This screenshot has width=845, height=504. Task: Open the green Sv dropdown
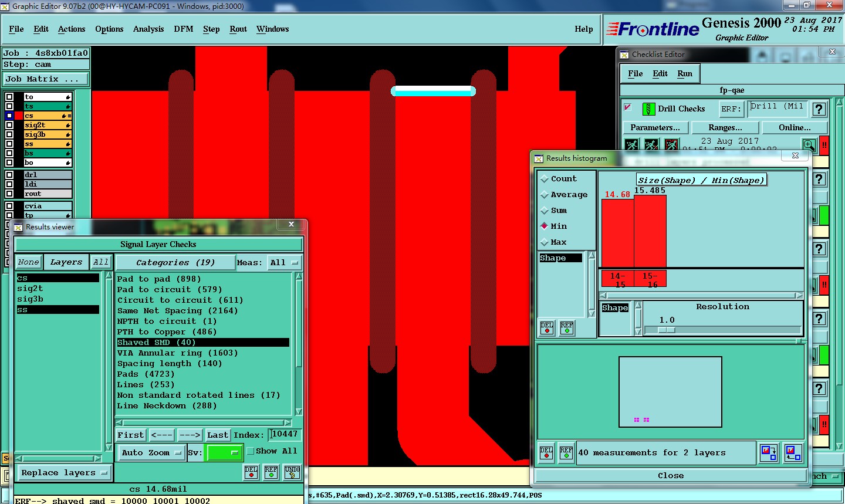(x=224, y=452)
